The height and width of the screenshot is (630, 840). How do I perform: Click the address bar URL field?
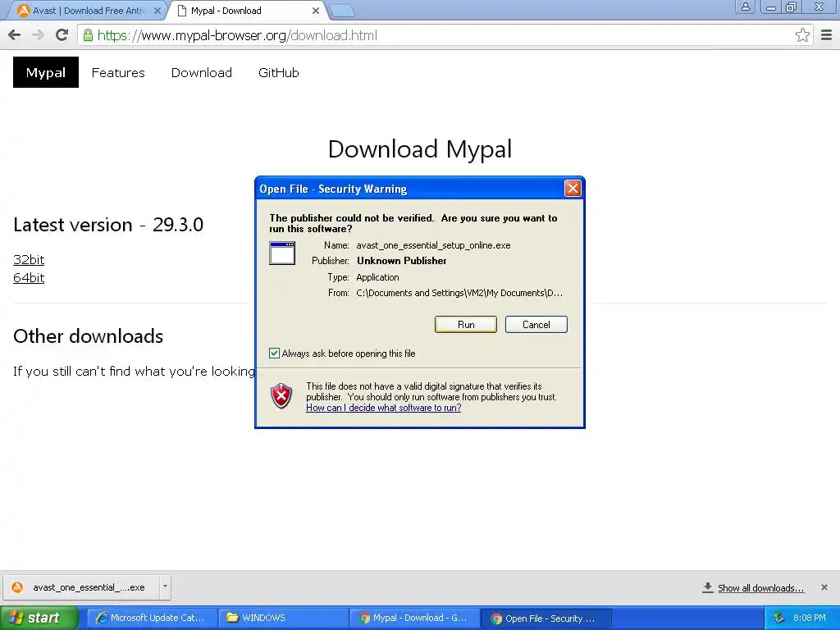pos(445,35)
